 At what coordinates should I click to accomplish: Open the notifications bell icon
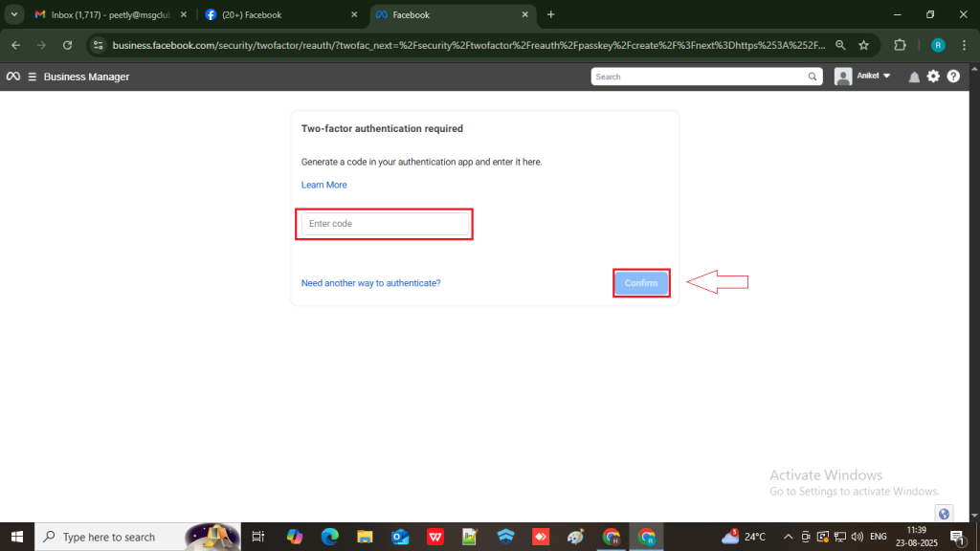click(914, 77)
